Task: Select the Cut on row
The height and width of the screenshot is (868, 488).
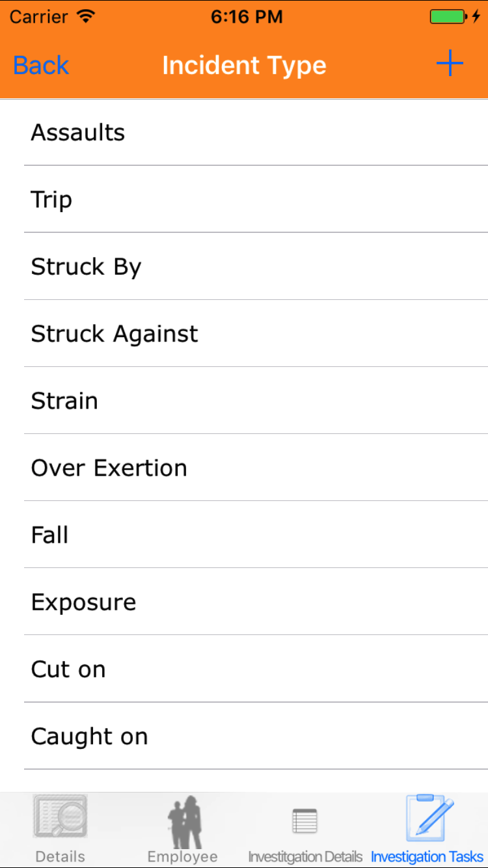Action: 256,669
